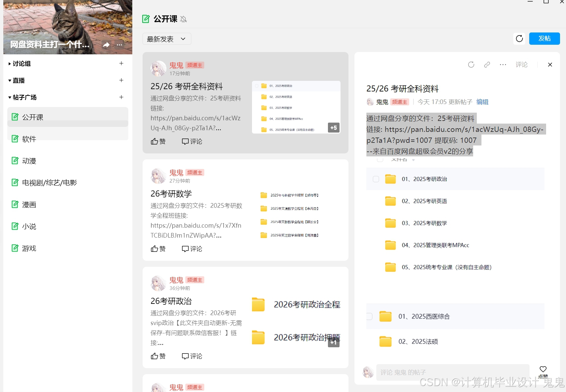The height and width of the screenshot is (392, 566).
Task: Open the author avatar on the 25/26 考研全科资料 post
Action: click(158, 69)
